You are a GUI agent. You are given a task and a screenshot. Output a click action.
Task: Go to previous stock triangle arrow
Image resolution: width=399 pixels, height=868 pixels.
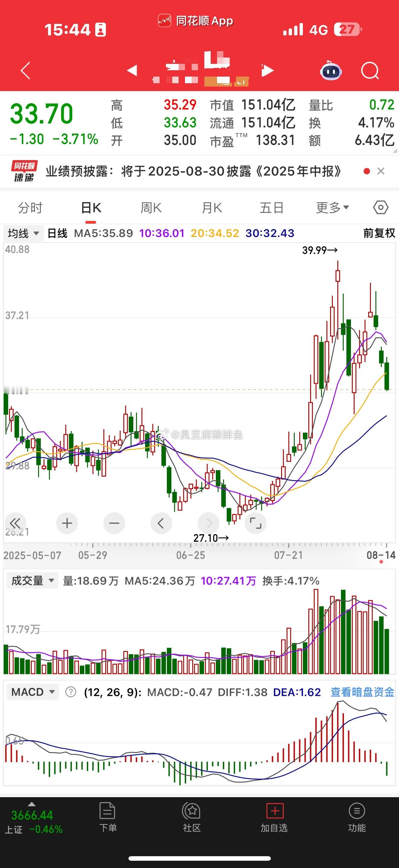pyautogui.click(x=132, y=71)
